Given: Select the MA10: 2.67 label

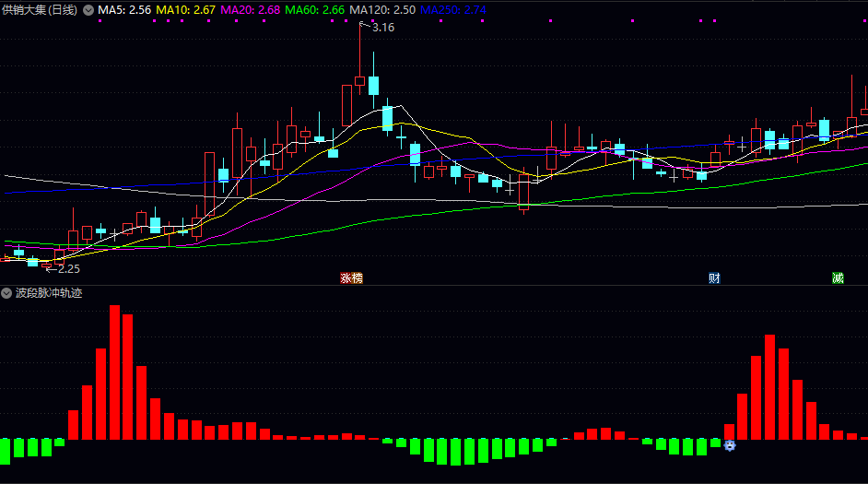Looking at the screenshot, I should (185, 10).
